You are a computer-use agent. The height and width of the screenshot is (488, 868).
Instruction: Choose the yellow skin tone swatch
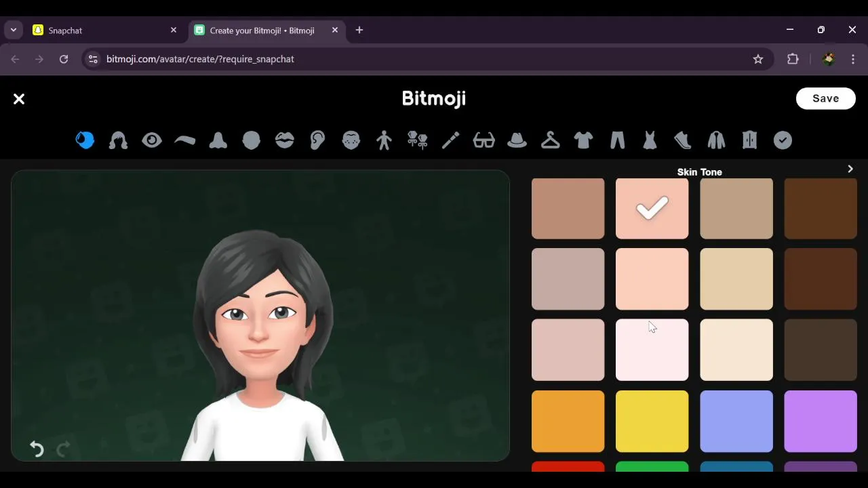pos(652,421)
